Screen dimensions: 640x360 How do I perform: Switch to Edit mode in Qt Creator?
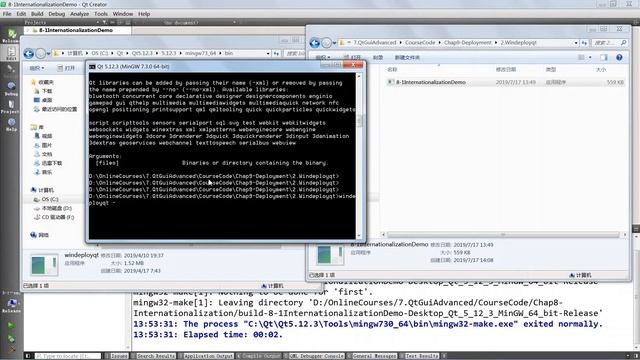click(x=11, y=53)
